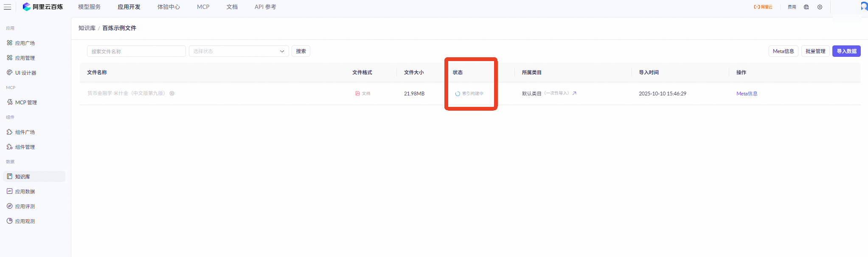Select 知识库 in the sidebar

click(34, 176)
